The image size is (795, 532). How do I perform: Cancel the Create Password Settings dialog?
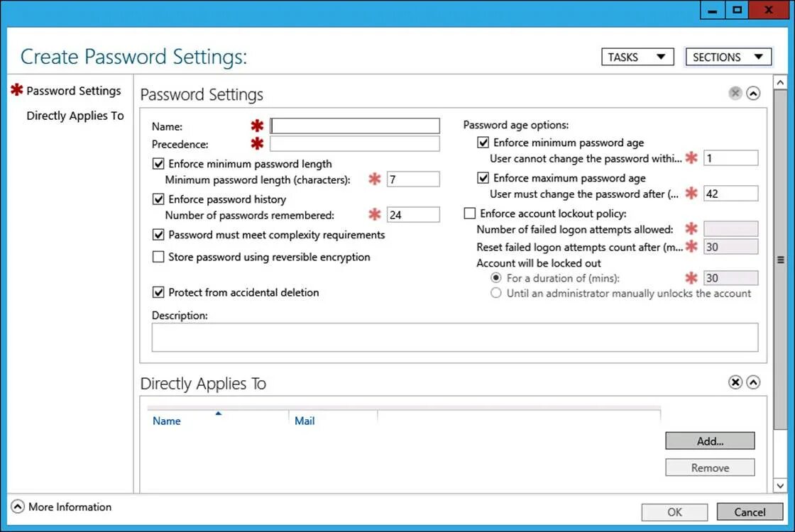750,512
